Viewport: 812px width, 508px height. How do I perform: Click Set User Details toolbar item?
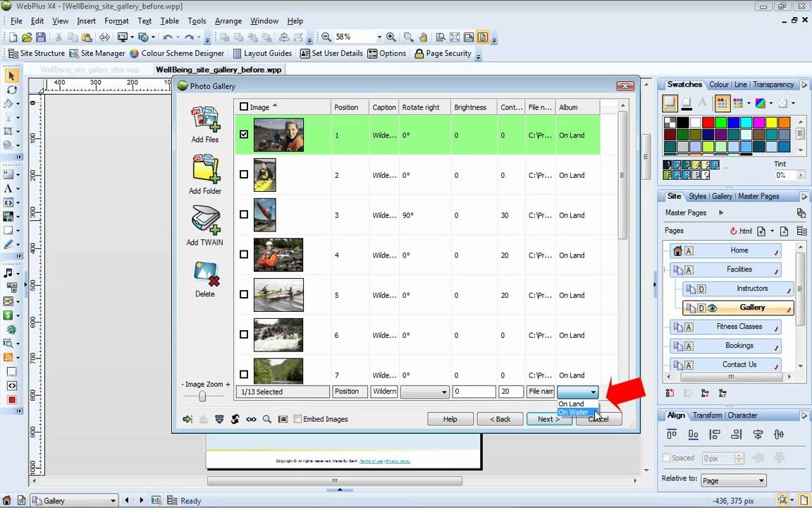tap(331, 54)
